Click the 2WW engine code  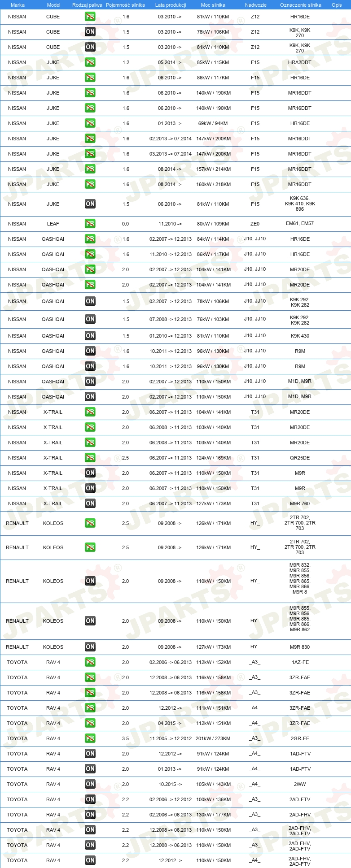[x=300, y=784]
